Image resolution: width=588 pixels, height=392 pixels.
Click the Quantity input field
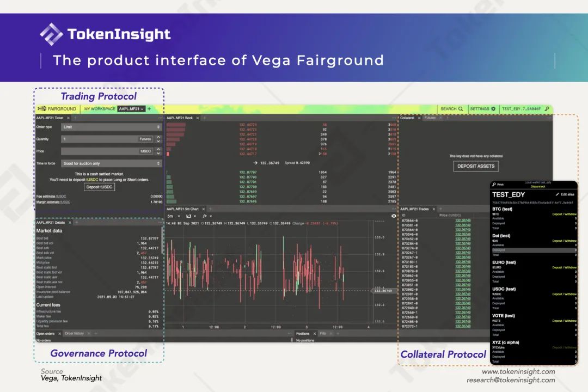[108, 139]
